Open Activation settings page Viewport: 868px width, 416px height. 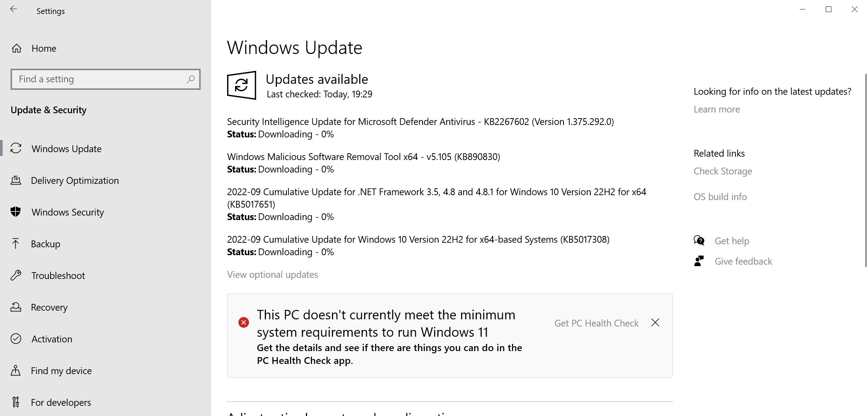click(x=51, y=339)
